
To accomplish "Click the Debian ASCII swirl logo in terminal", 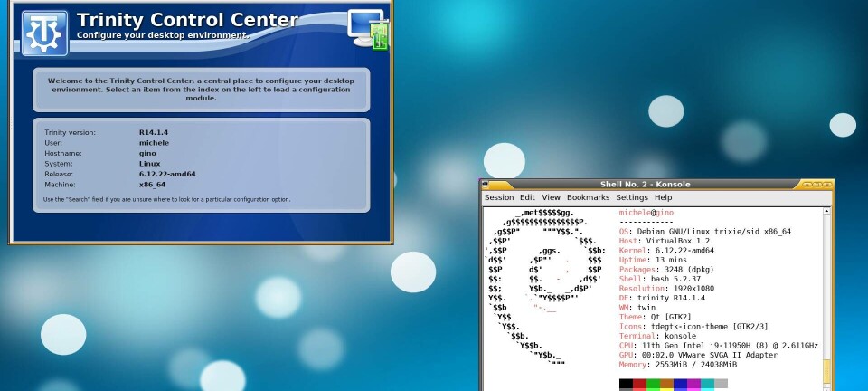I will pos(545,288).
